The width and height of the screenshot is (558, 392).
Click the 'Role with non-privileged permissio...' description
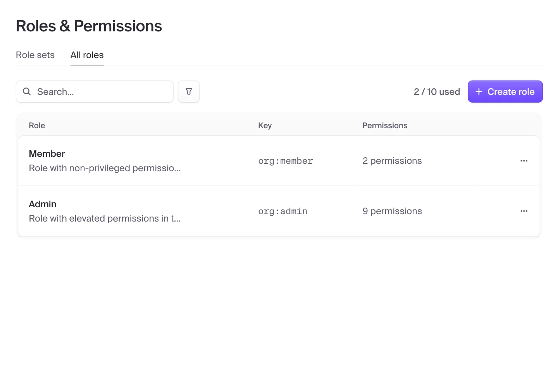click(x=105, y=168)
